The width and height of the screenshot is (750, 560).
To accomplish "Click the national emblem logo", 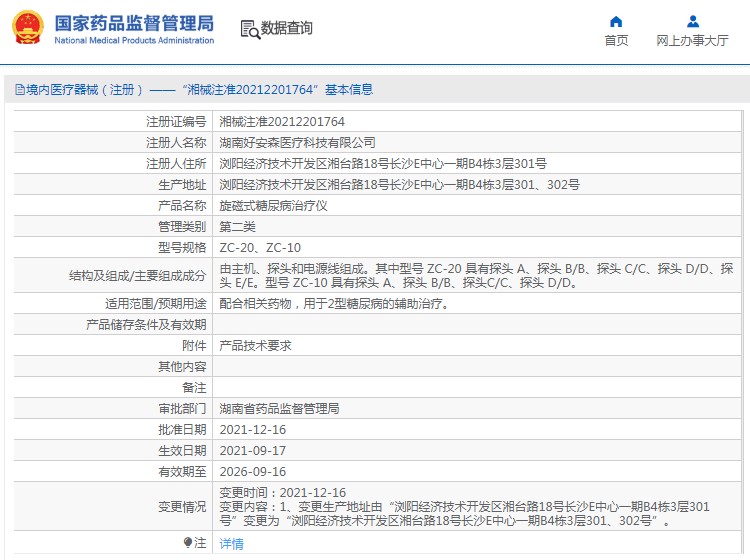I will point(27,28).
